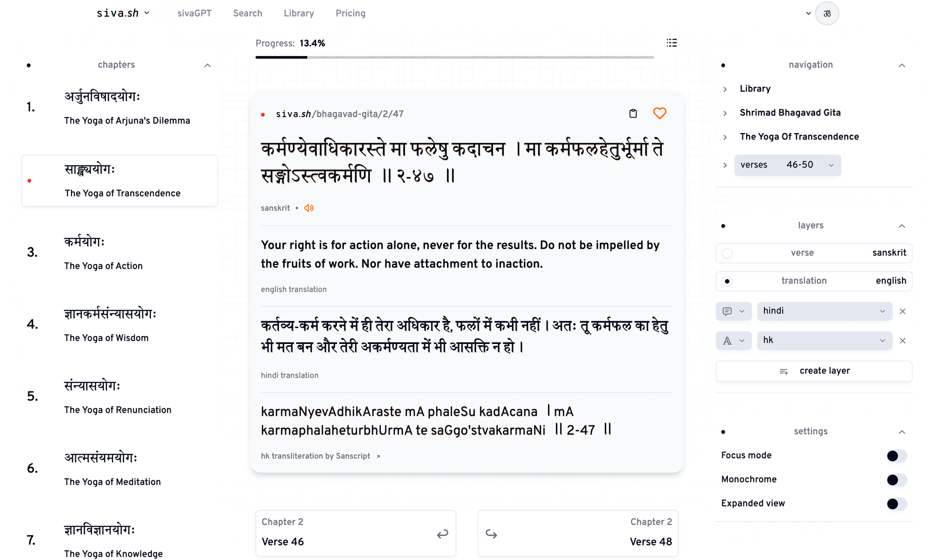This screenshot has width=934, height=560.
Task: Go to next Chapter 2 Verse 48
Action: tap(578, 533)
